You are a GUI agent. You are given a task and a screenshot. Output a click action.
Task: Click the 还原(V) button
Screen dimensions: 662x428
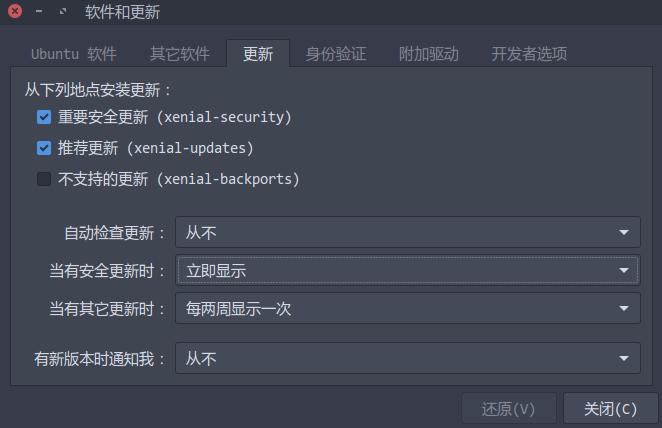(x=508, y=409)
